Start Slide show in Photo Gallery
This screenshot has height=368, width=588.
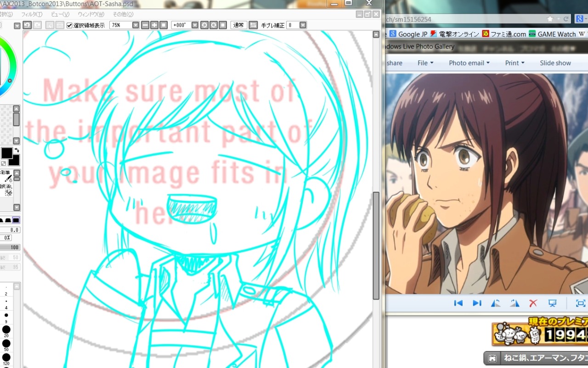click(x=555, y=63)
